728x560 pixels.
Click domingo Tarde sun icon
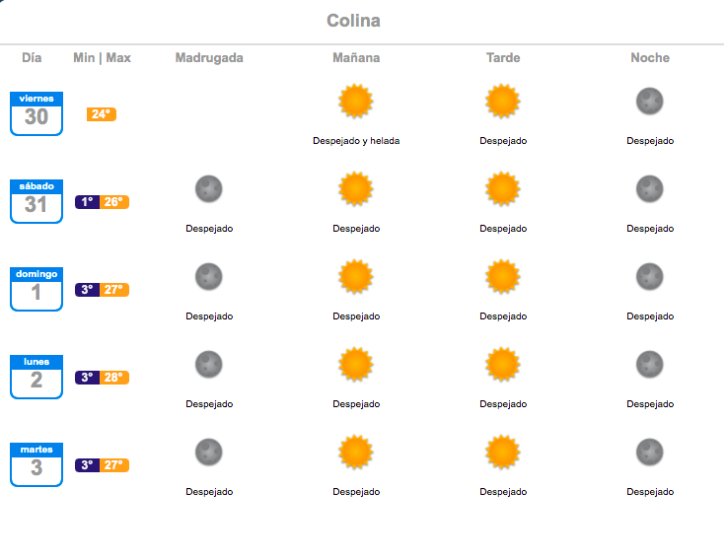coord(503,276)
